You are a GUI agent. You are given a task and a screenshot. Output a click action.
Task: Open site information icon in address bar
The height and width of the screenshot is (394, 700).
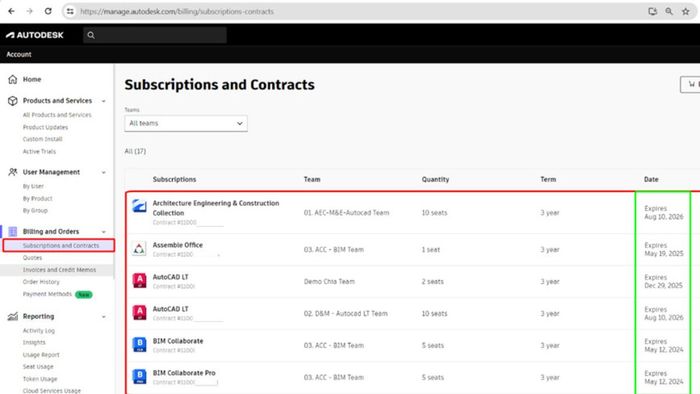pyautogui.click(x=70, y=12)
